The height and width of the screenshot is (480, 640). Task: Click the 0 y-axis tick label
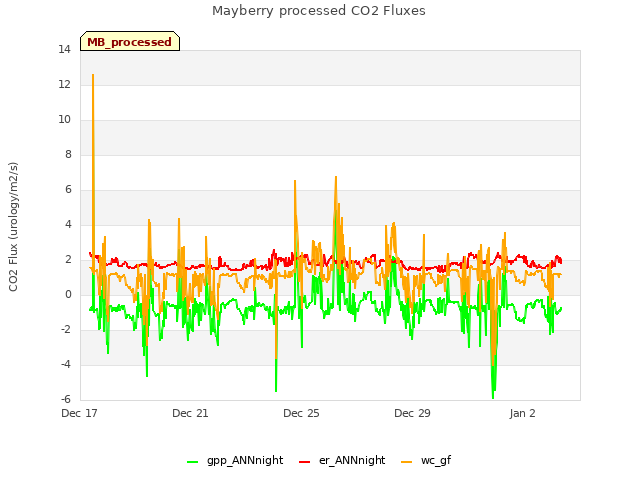[x=68, y=295]
